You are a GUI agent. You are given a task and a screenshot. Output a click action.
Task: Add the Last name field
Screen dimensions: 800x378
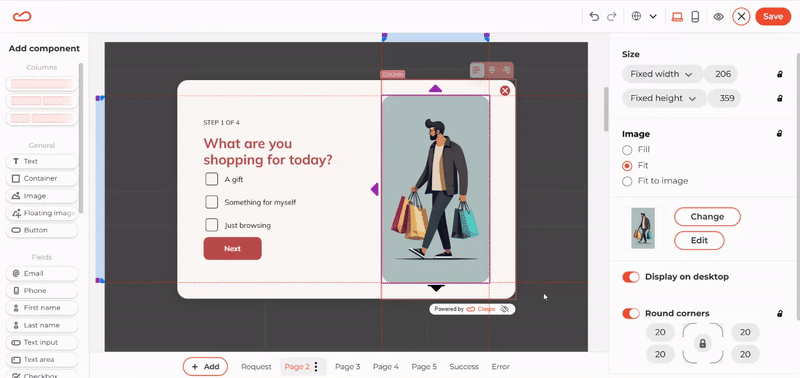point(42,325)
